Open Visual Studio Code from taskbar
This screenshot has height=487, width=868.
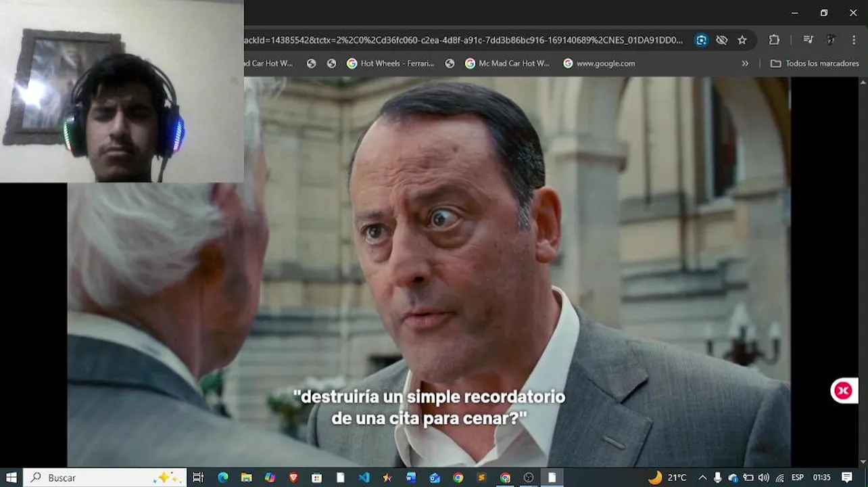(364, 478)
